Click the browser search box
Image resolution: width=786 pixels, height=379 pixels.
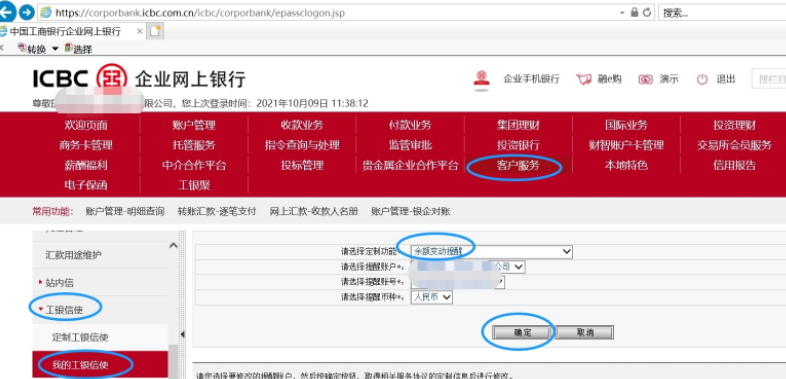(x=722, y=13)
